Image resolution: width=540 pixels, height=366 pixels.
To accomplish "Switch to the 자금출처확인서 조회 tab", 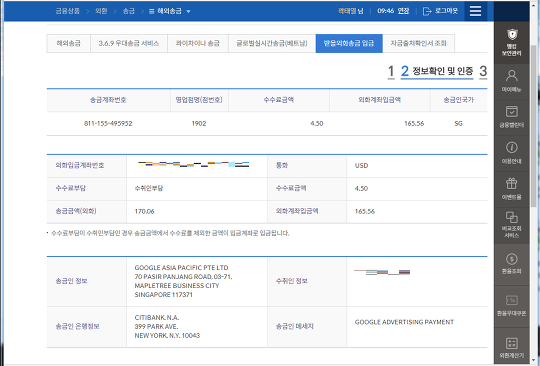I will 418,43.
